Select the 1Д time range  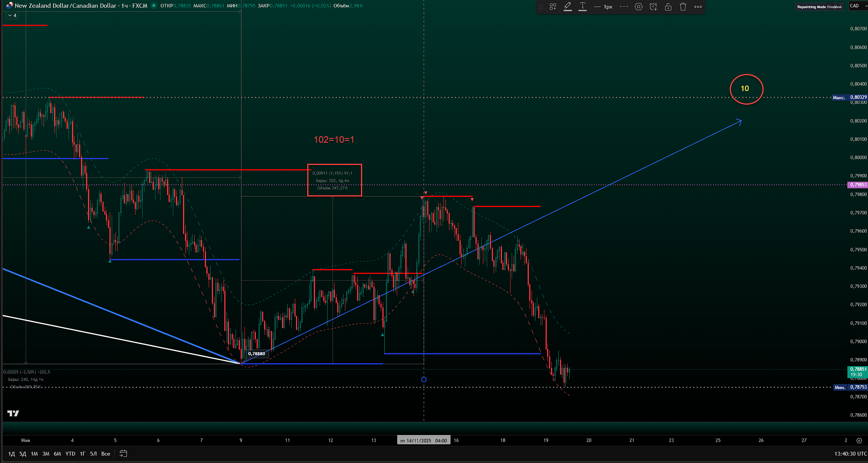tap(12, 454)
